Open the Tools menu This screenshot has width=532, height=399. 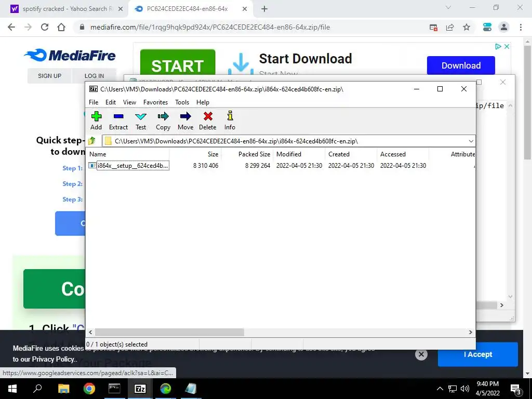pos(182,102)
